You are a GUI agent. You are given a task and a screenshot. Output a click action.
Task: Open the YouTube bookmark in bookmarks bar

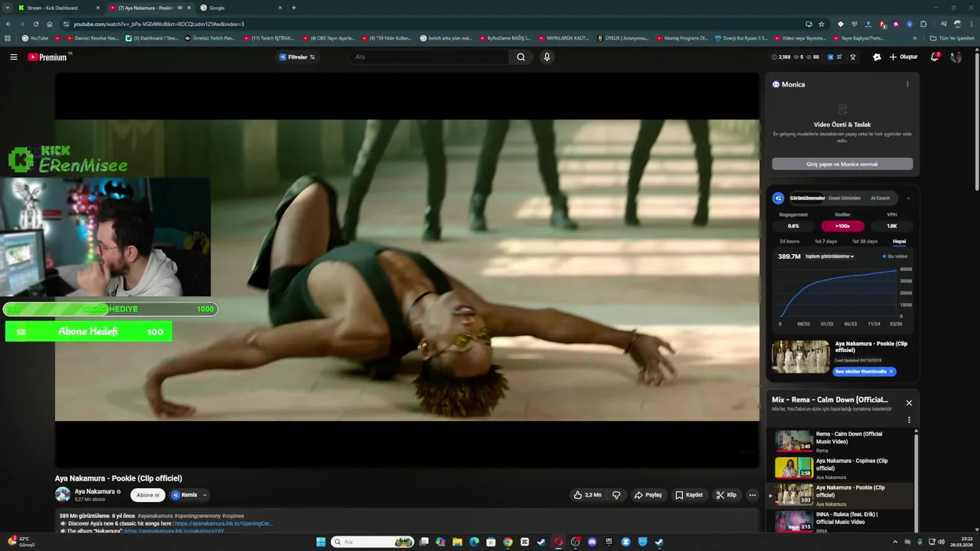pos(35,37)
